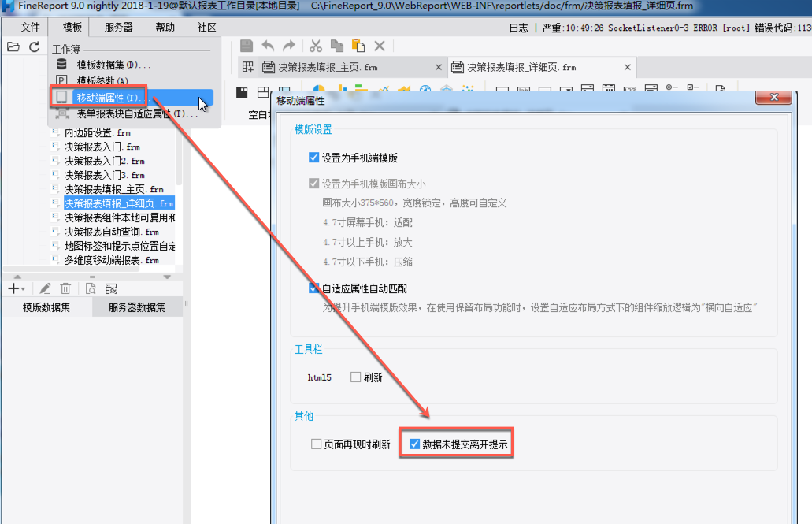Image resolution: width=812 pixels, height=524 pixels.
Task: Select 决策报表入门2.frm in file tree
Action: pos(105,162)
